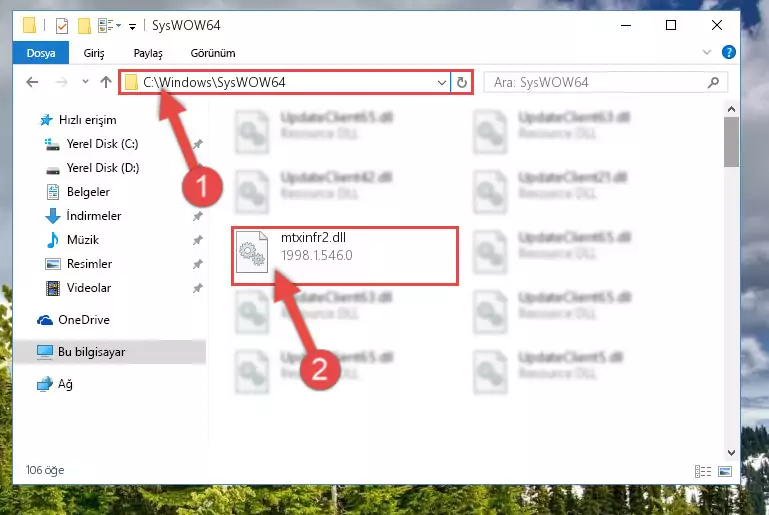Switch to details view in status bar
The height and width of the screenshot is (515, 769).
[703, 472]
